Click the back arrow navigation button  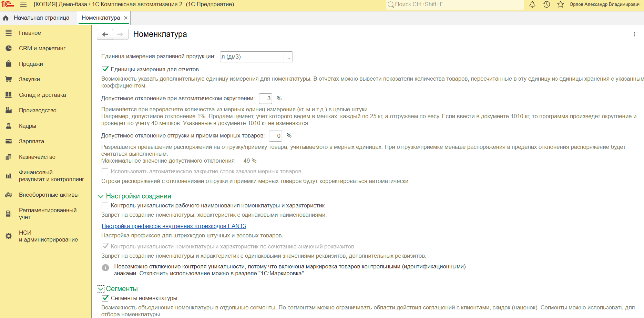105,34
